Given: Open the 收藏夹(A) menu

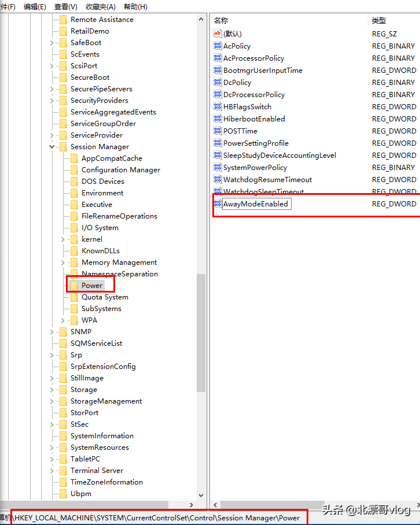Looking at the screenshot, I should (101, 7).
